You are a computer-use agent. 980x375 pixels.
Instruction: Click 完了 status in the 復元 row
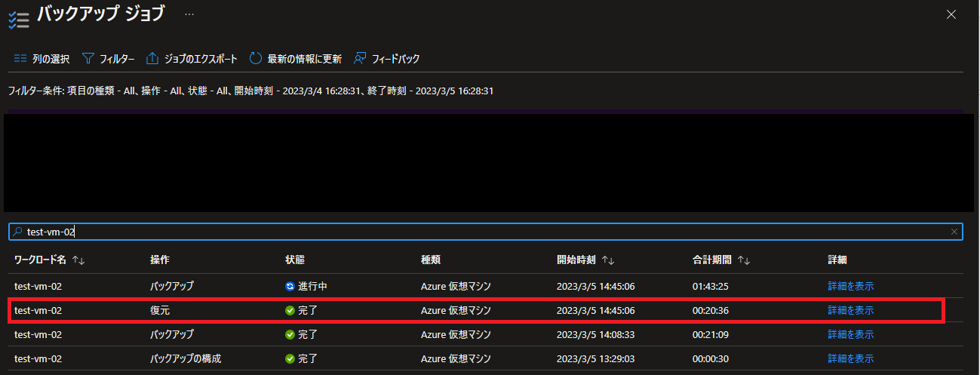308,310
